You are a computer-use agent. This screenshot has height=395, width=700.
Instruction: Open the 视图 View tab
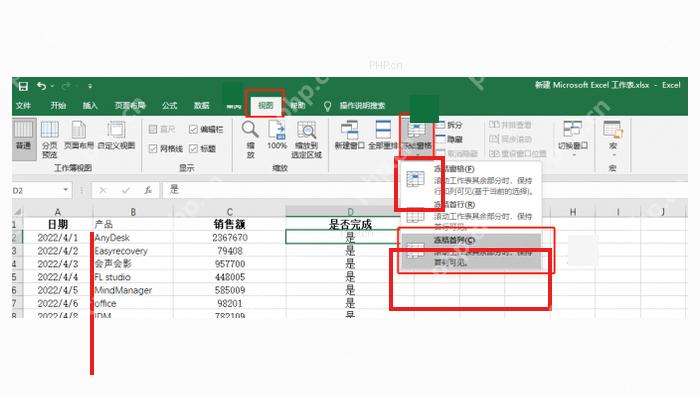tap(265, 105)
